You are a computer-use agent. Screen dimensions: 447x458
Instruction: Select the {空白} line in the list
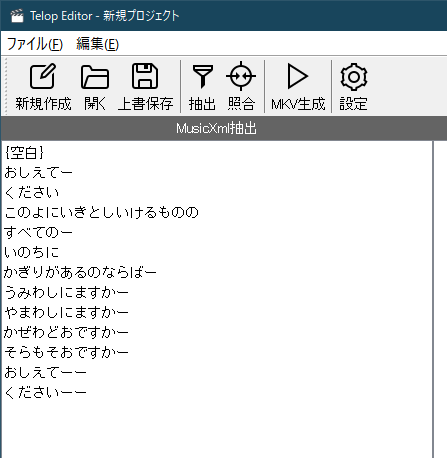pyautogui.click(x=24, y=153)
